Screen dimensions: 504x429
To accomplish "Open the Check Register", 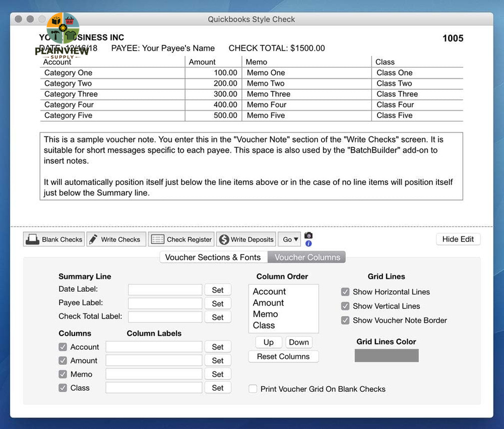I will 181,239.
